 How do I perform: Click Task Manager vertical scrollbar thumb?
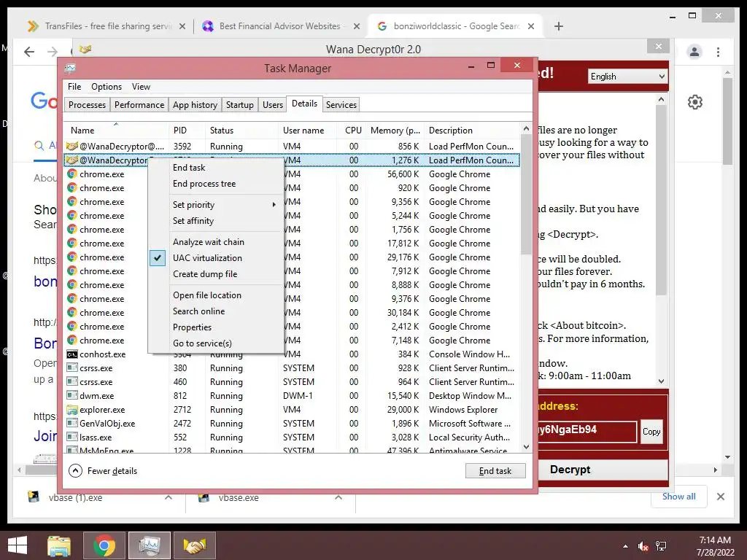tap(526, 195)
